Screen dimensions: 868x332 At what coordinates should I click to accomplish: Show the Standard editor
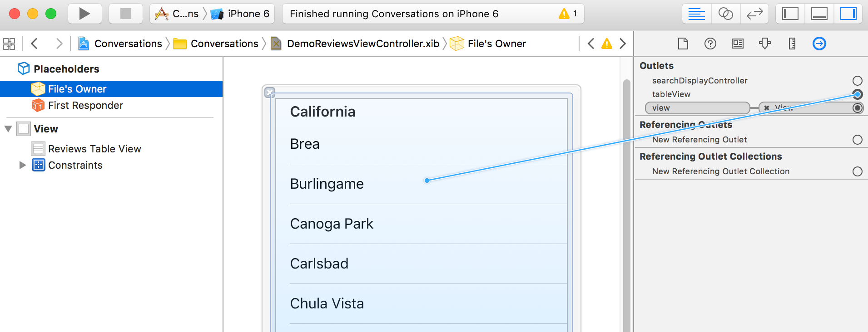696,14
